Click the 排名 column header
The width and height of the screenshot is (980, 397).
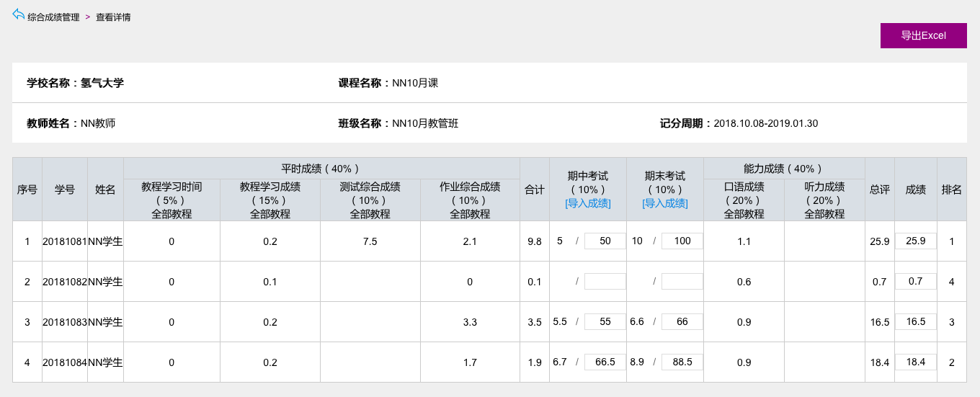pos(951,189)
